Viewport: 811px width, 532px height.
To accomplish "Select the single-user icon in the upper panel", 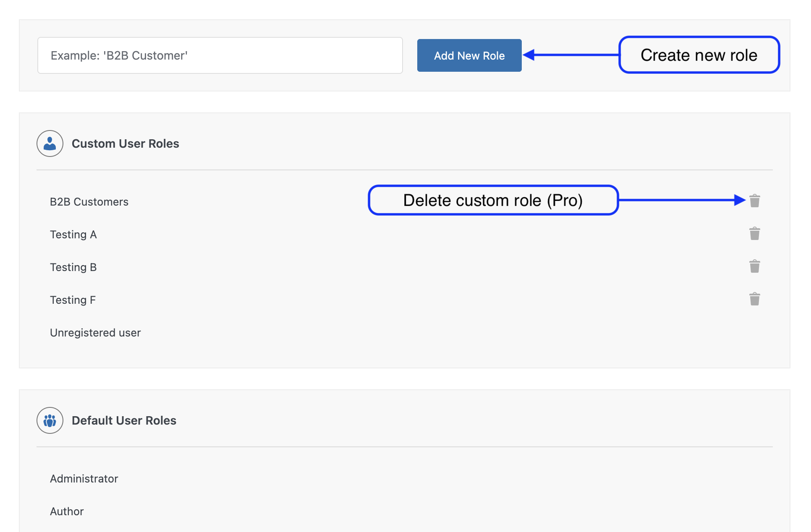I will [50, 143].
